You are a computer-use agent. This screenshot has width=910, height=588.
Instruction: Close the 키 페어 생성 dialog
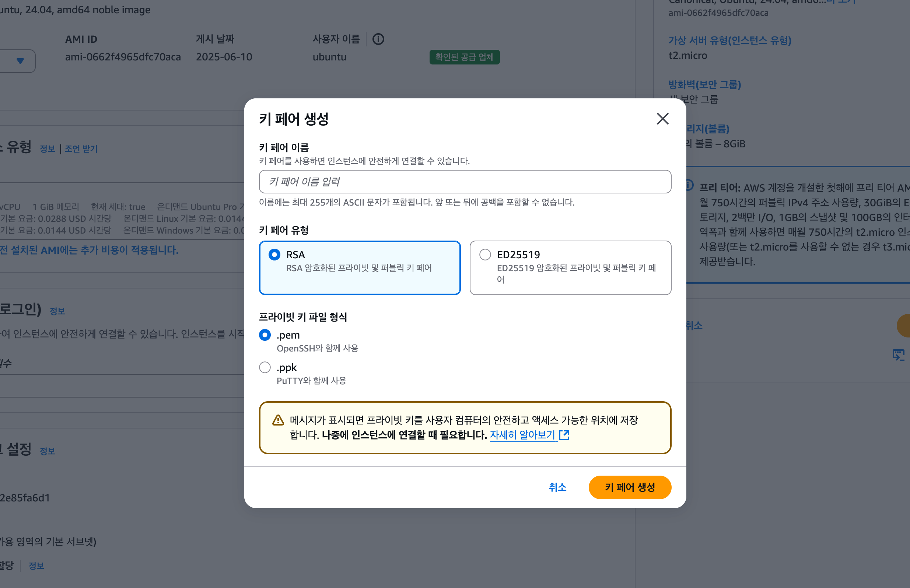[x=662, y=119]
